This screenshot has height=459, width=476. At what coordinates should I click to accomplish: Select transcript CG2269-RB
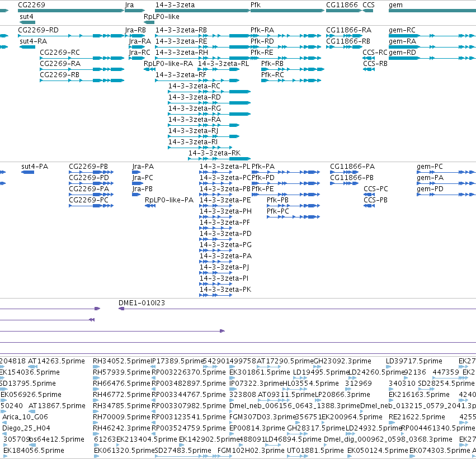click(82, 81)
